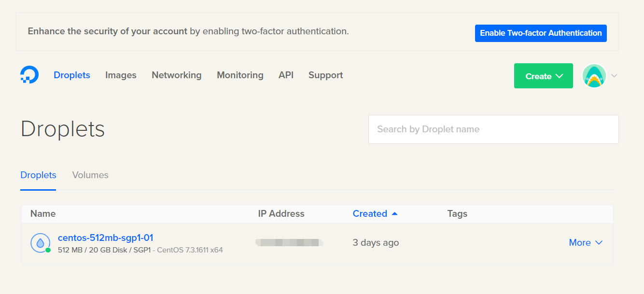Click the green active status dot

(48, 250)
